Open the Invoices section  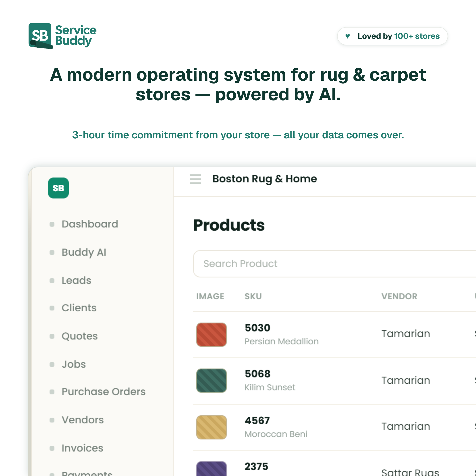[x=82, y=448]
